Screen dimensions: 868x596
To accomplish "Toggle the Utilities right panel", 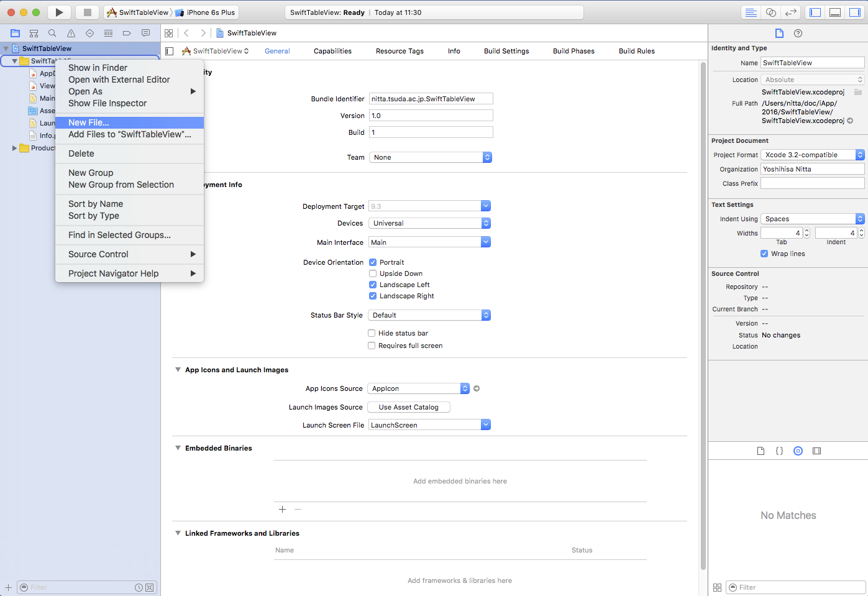I will [855, 12].
